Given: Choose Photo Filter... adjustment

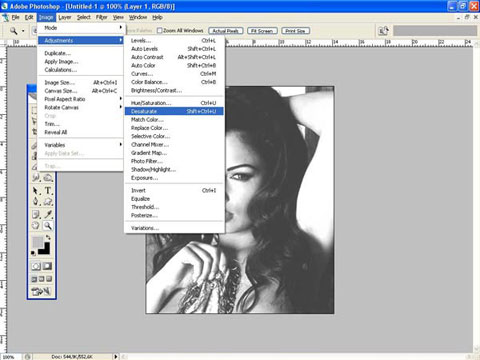Looking at the screenshot, I should 174,161.
